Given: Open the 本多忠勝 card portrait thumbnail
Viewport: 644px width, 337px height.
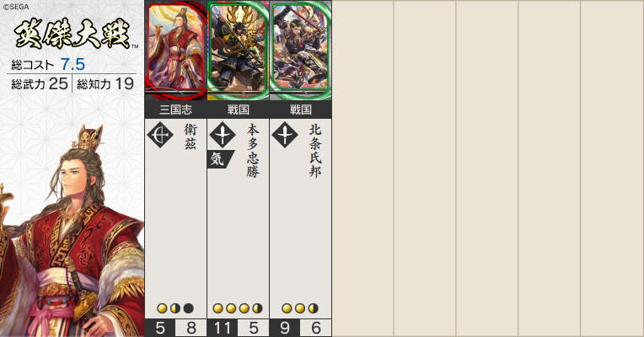Looking at the screenshot, I should pos(239,51).
